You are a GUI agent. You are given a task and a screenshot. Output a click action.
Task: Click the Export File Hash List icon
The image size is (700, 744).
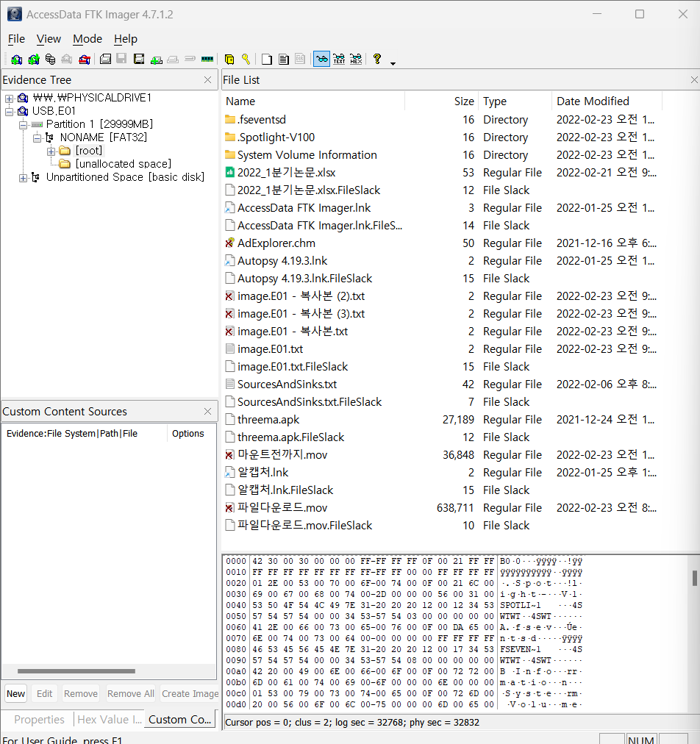(x=284, y=59)
